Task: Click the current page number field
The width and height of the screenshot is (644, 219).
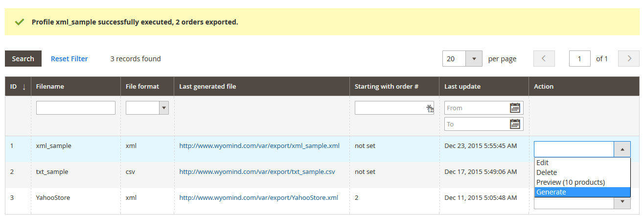Action: coord(580,59)
